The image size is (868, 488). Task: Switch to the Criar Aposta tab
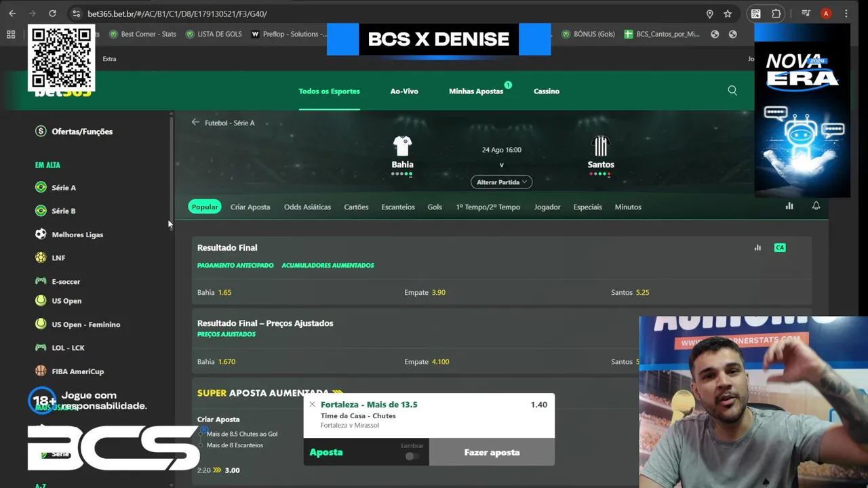pyautogui.click(x=250, y=207)
